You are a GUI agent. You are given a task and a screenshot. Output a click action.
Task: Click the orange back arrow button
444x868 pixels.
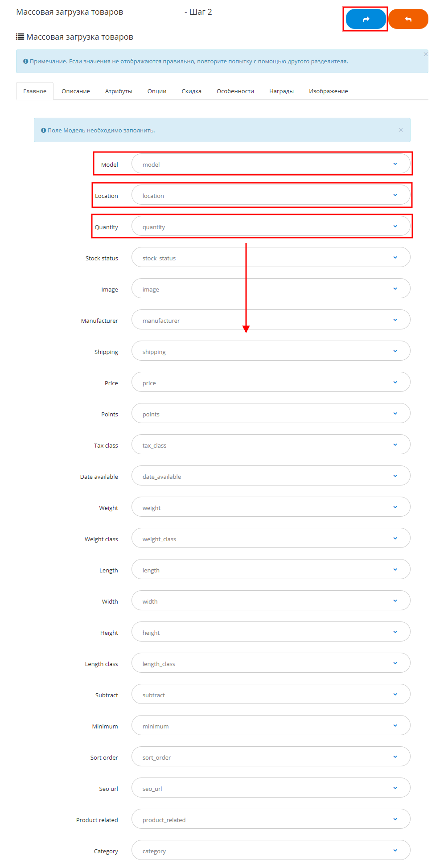408,19
